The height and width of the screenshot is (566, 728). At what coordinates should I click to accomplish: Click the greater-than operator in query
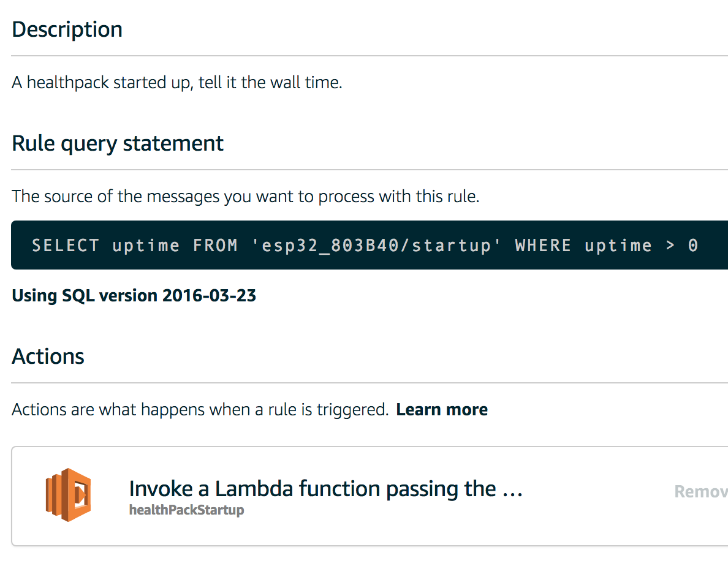tap(670, 245)
